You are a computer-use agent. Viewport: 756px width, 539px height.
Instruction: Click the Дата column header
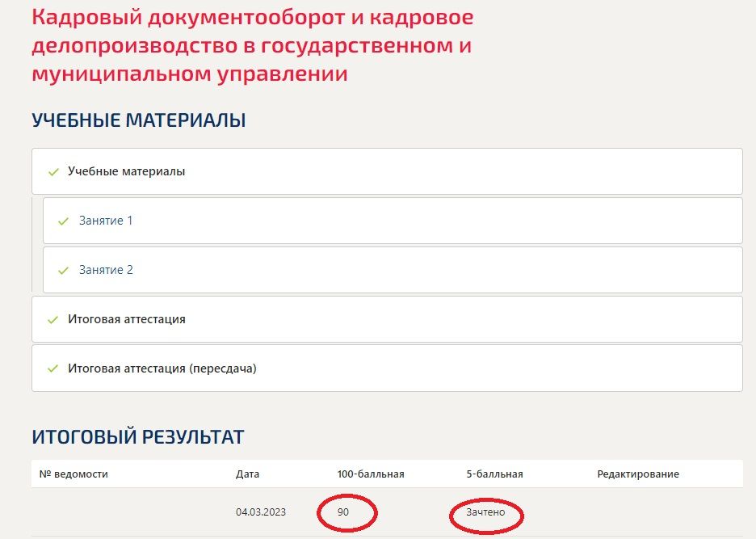(247, 474)
